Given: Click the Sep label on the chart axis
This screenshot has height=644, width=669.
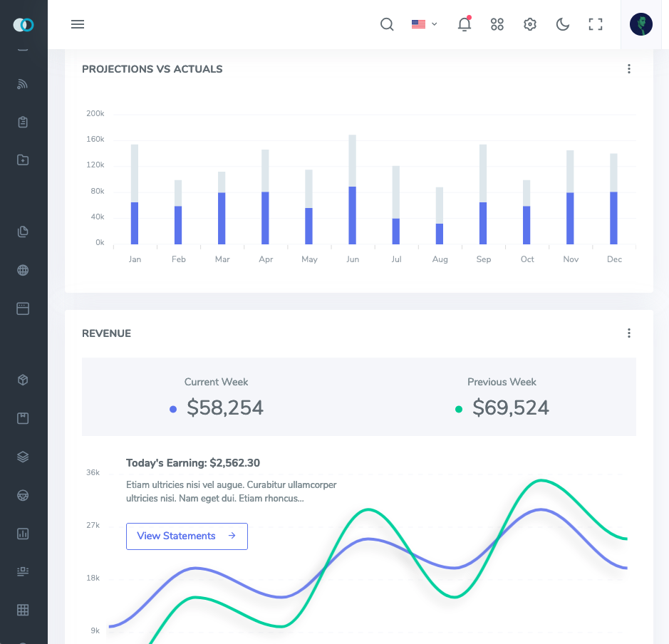Looking at the screenshot, I should pyautogui.click(x=484, y=259).
